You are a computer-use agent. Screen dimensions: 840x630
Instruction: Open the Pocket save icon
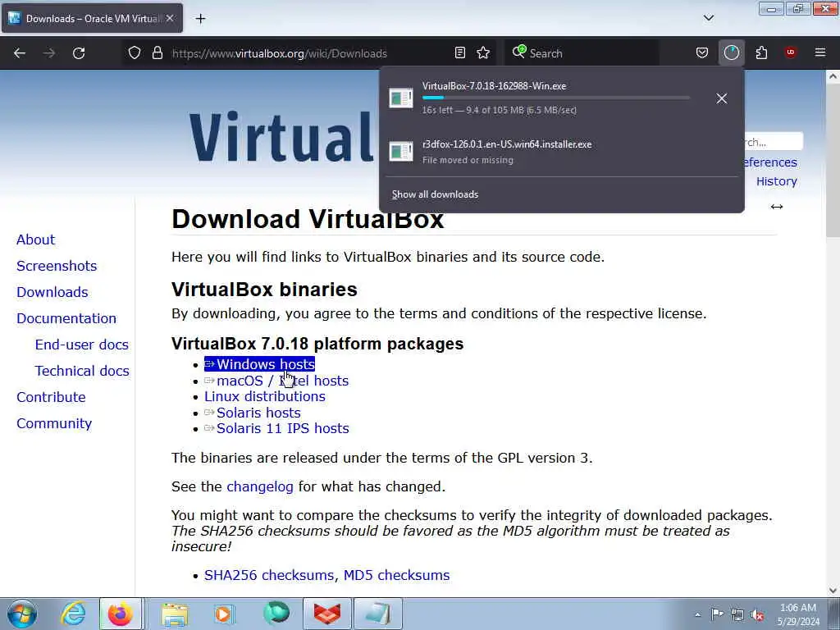point(702,53)
